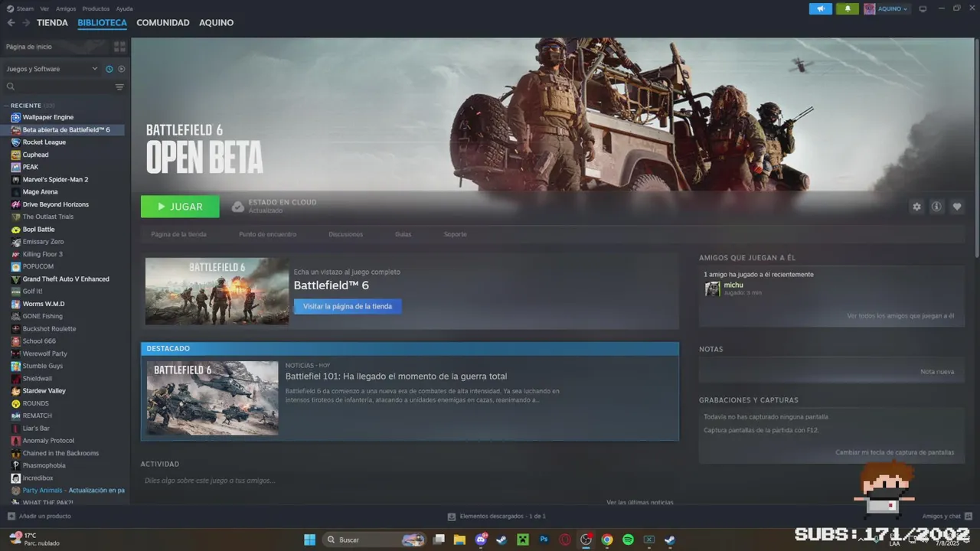Toggle sort by recent clock icon

point(109,69)
